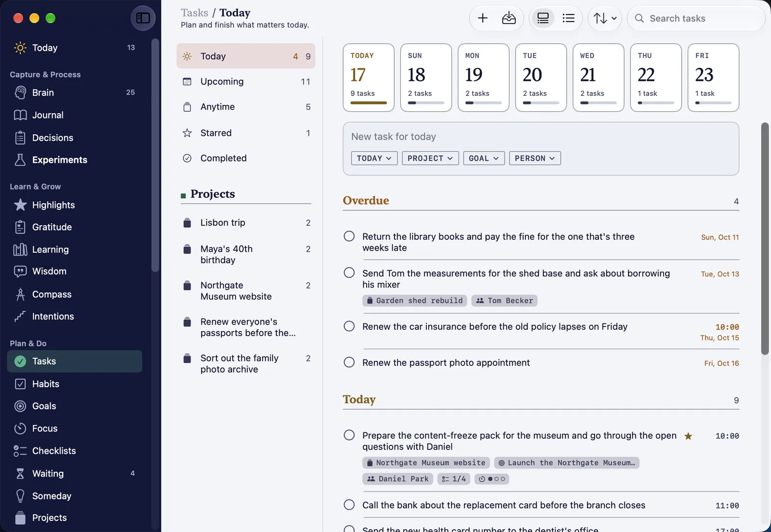Mark library books task complete
This screenshot has width=771, height=532.
(x=349, y=236)
